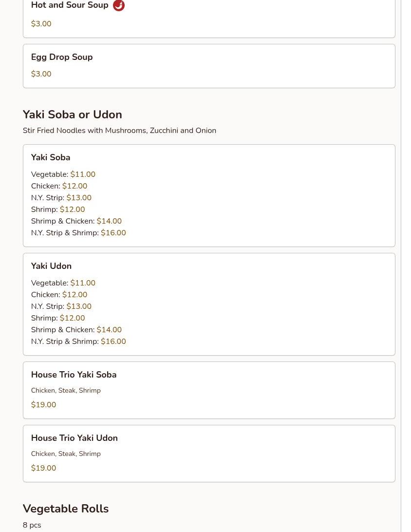Open the Egg Drop Soup menu item

(62, 57)
